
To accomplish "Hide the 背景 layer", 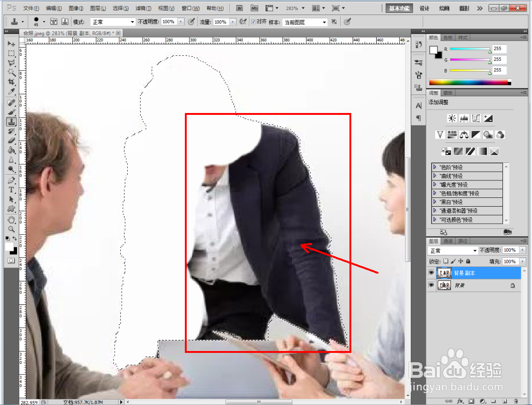I will tap(431, 285).
